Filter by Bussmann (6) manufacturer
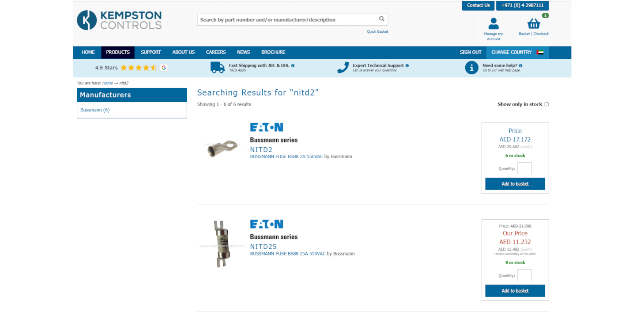The height and width of the screenshot is (313, 644). tap(95, 110)
